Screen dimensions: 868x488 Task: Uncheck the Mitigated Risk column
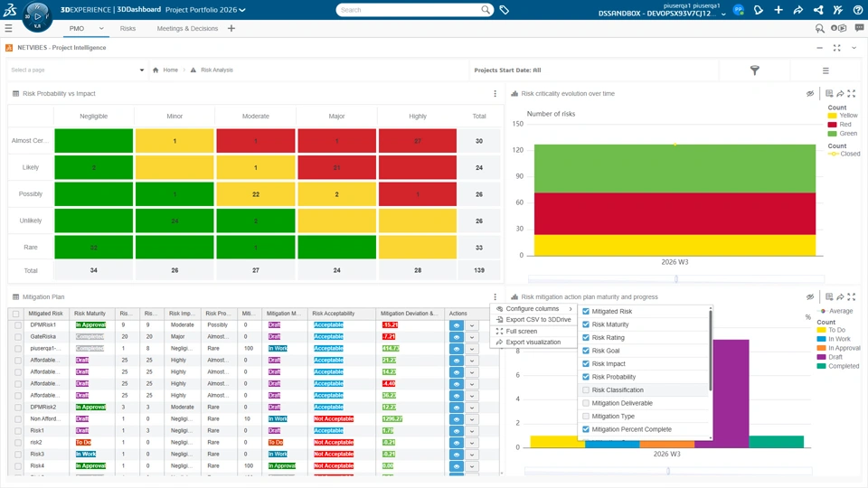[x=586, y=312]
